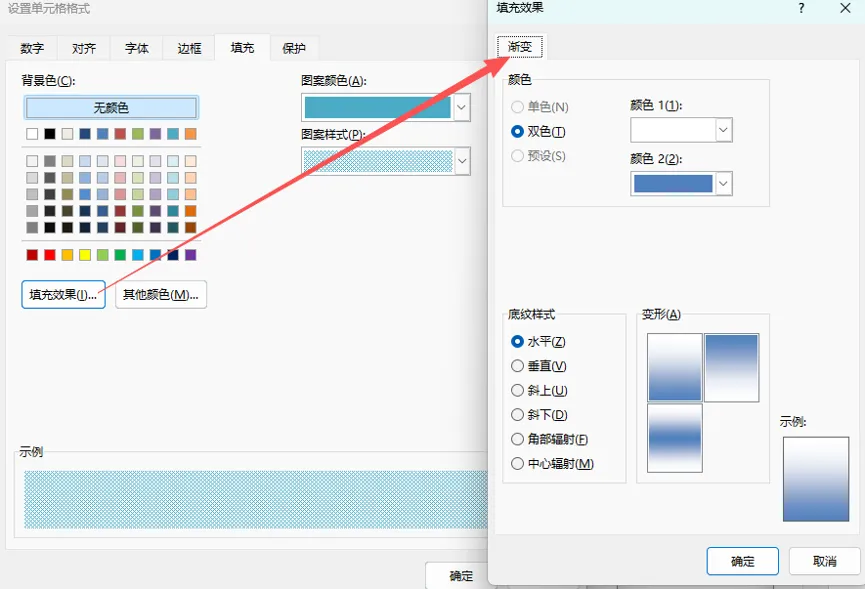Pick the yellow standard color swatch

pyautogui.click(x=85, y=255)
